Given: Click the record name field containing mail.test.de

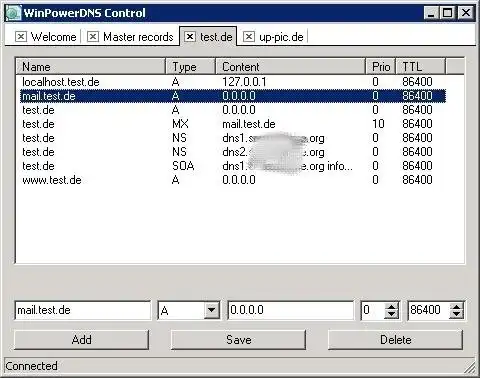Looking at the screenshot, I should pyautogui.click(x=83, y=310).
